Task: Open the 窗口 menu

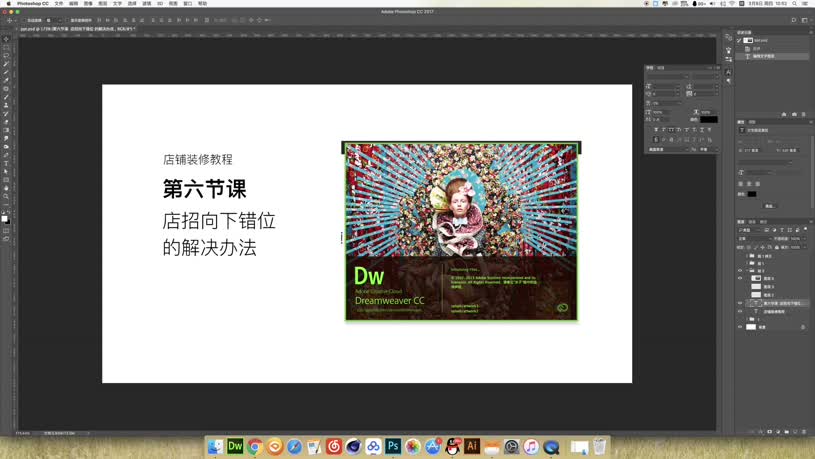Action: click(188, 3)
